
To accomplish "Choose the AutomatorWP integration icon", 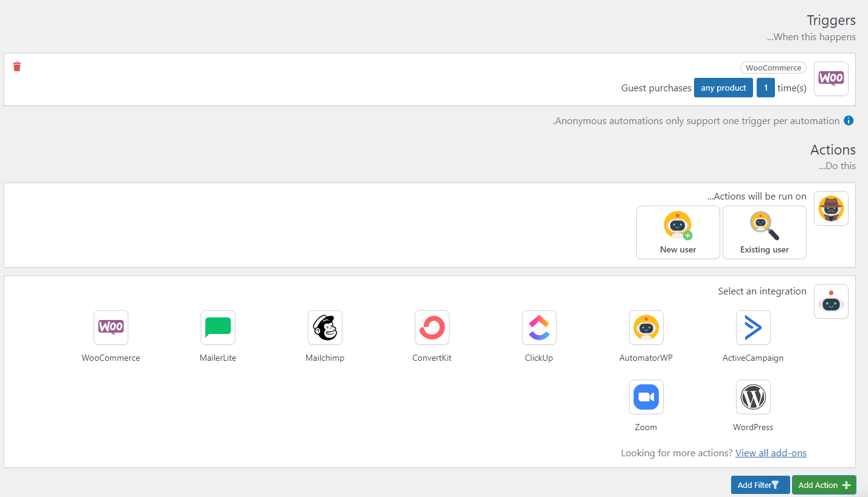I will click(646, 328).
